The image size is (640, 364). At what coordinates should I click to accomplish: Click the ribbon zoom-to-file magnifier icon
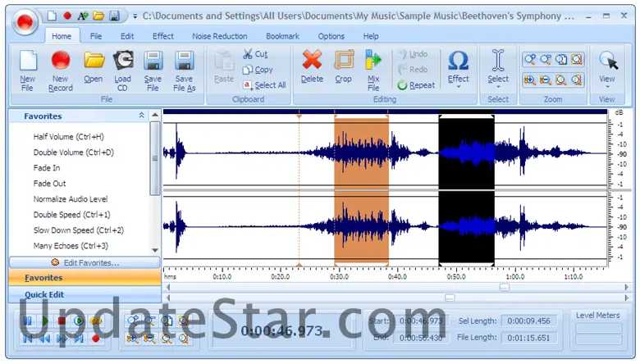click(560, 60)
